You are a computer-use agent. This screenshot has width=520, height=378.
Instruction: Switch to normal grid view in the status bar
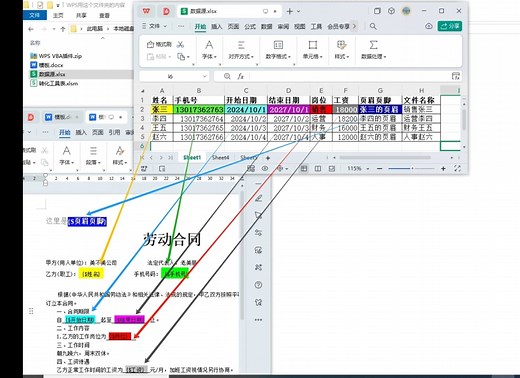pyautogui.click(x=304, y=169)
